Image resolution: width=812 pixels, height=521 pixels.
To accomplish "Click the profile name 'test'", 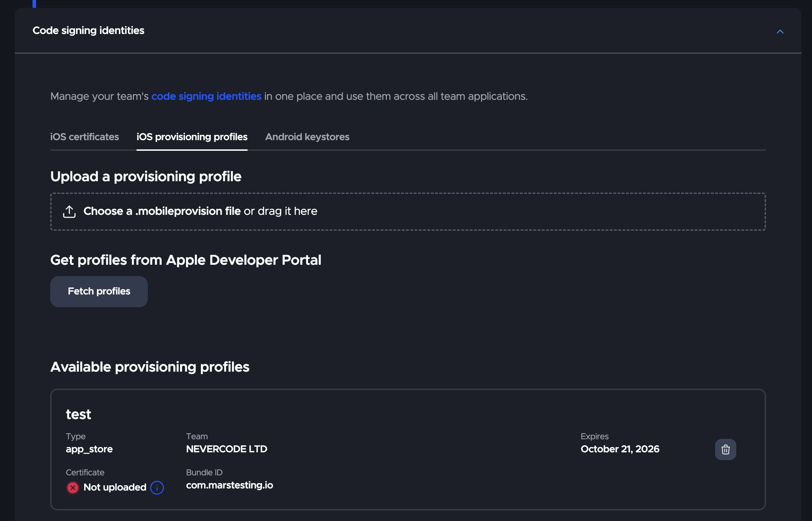I will 79,414.
